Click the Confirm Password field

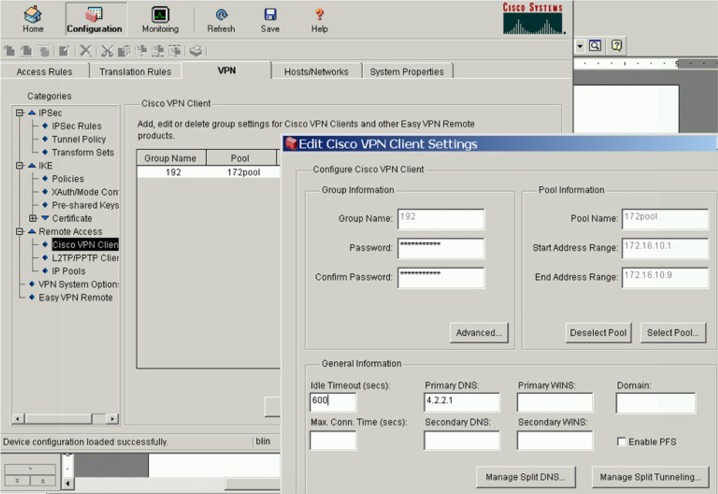tap(441, 278)
